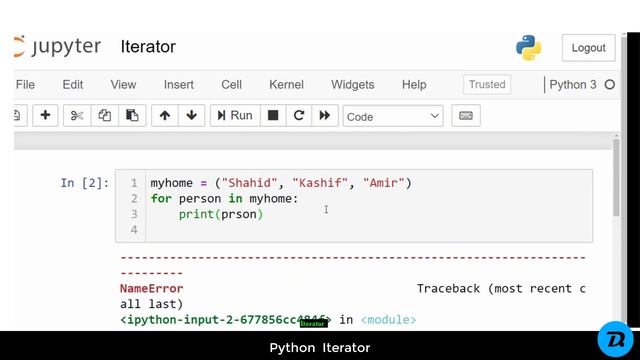The height and width of the screenshot is (360, 640).
Task: Open the Widgets menu
Action: pyautogui.click(x=353, y=84)
